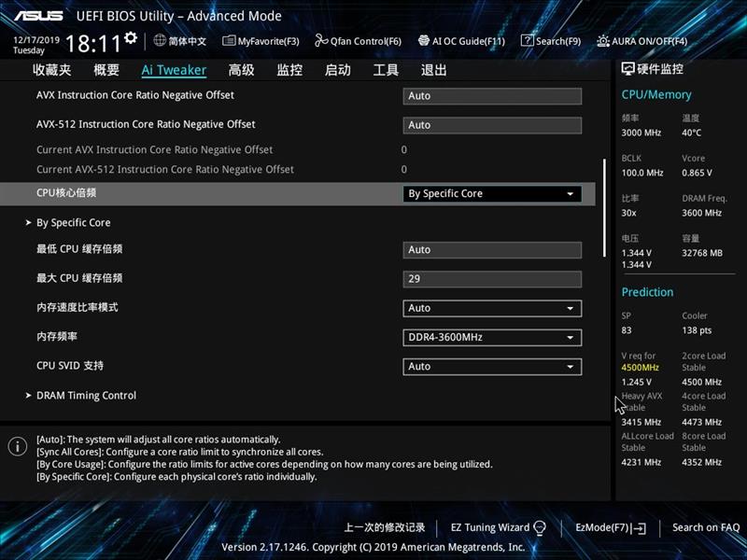Image resolution: width=747 pixels, height=560 pixels.
Task: Select CPU核心倍频 row label
Action: (x=66, y=192)
